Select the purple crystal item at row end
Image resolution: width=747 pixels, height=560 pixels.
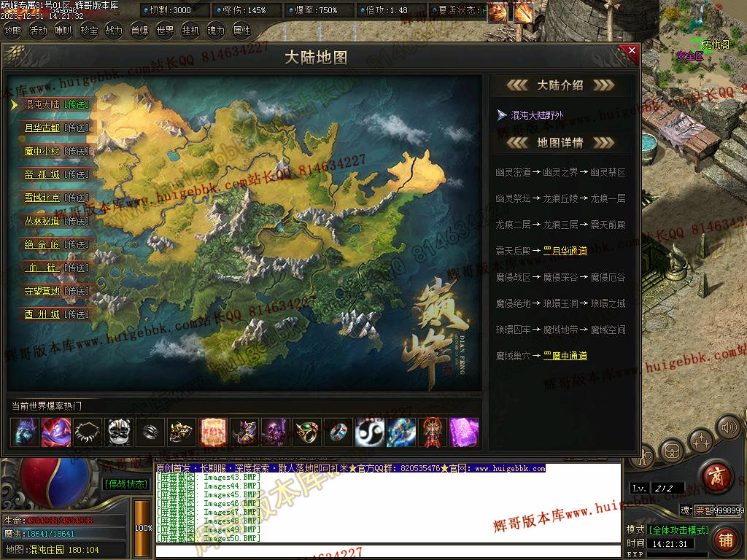point(463,432)
